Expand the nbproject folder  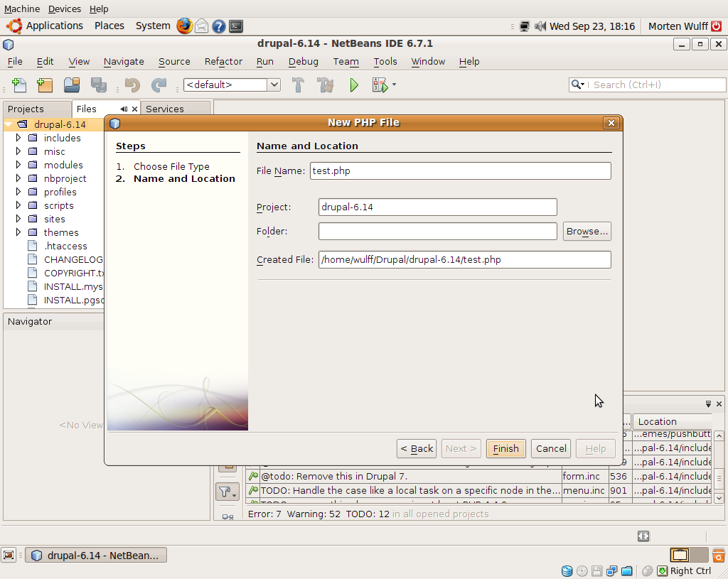18,178
